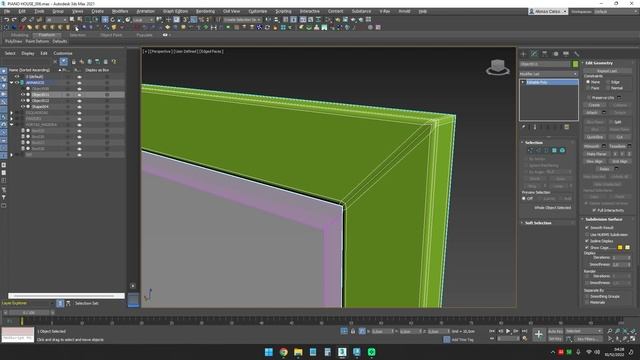
Task: Open the Rendering menu
Action: point(205,11)
